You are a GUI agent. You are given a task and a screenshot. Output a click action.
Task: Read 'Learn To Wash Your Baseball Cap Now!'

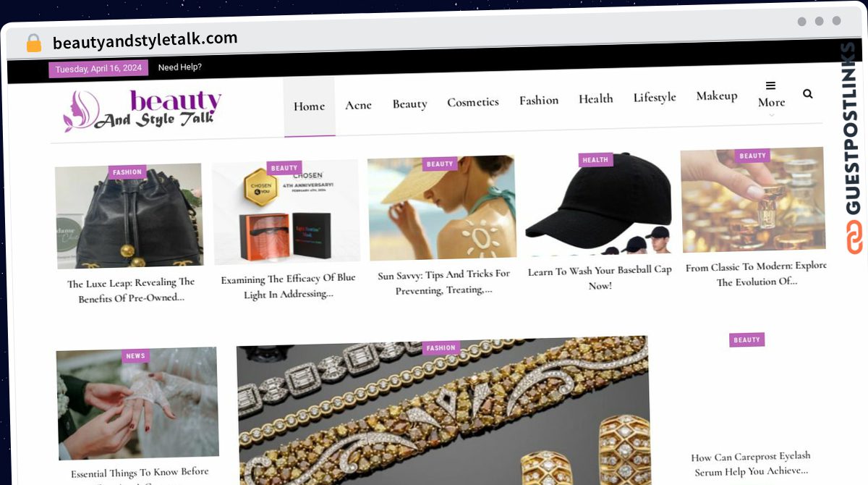(x=600, y=278)
